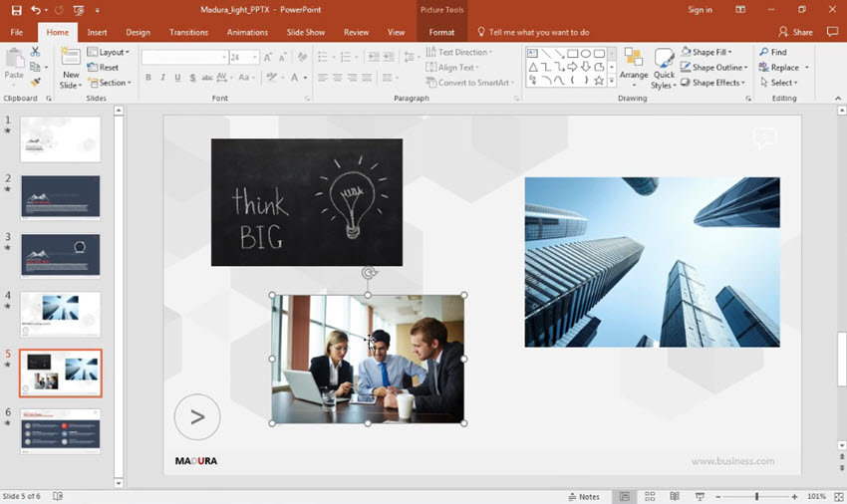847x504 pixels.
Task: Start Slide Show from status bar icon
Action: [x=700, y=496]
